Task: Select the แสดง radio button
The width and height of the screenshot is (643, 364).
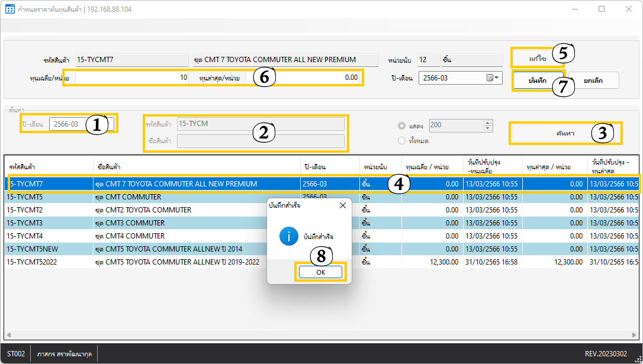Action: 402,125
